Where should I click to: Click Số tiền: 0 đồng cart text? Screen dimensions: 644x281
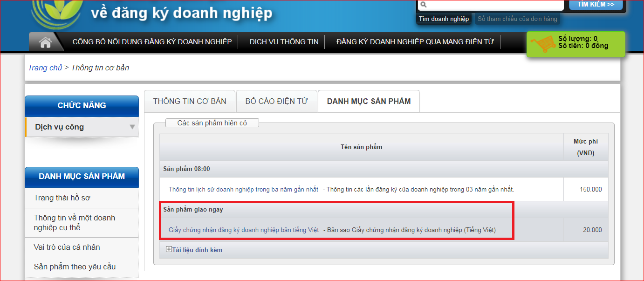click(x=583, y=46)
